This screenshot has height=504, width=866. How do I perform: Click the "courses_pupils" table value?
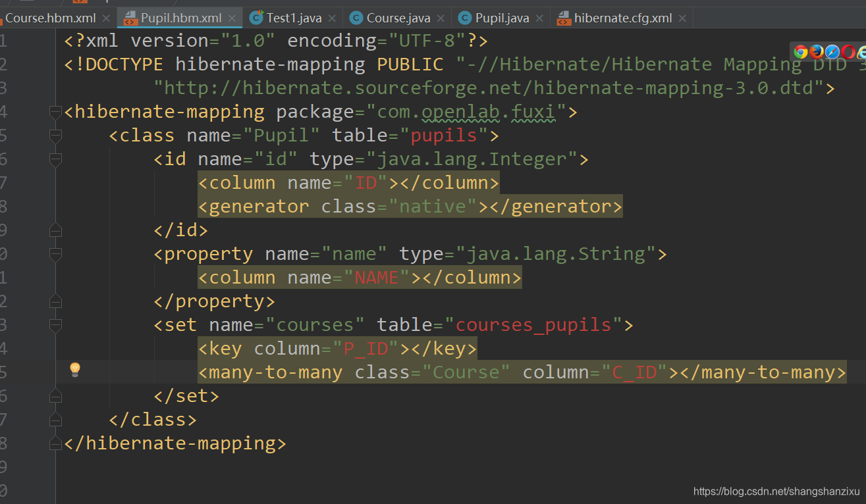coord(533,325)
